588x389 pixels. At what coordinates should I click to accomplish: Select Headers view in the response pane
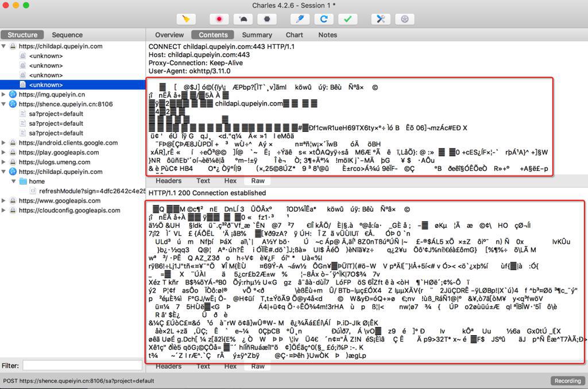pos(169,366)
